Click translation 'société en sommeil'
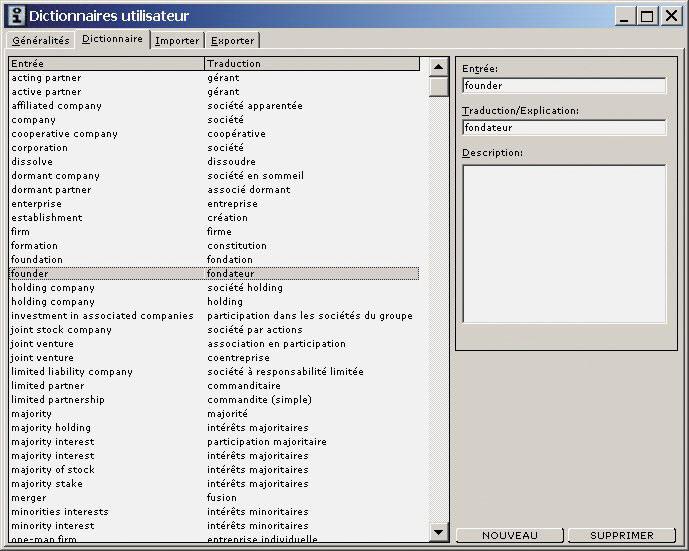The height and width of the screenshot is (551, 689). pos(255,176)
